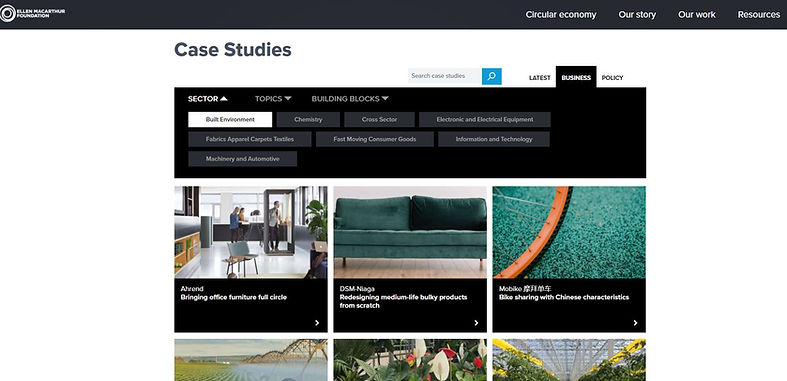The image size is (787, 381).
Task: Open 'Bike sharing with Chinese characteristics' link
Action: [564, 297]
